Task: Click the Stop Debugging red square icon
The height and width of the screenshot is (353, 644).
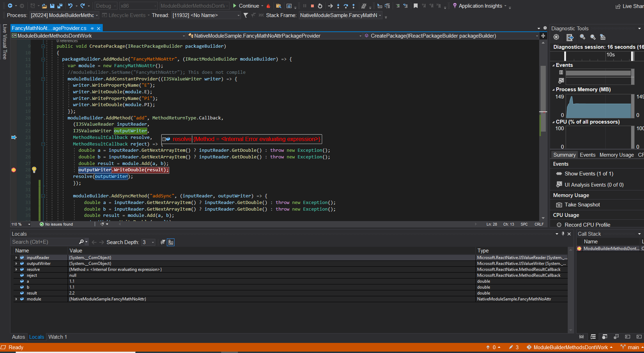Action: click(x=312, y=6)
